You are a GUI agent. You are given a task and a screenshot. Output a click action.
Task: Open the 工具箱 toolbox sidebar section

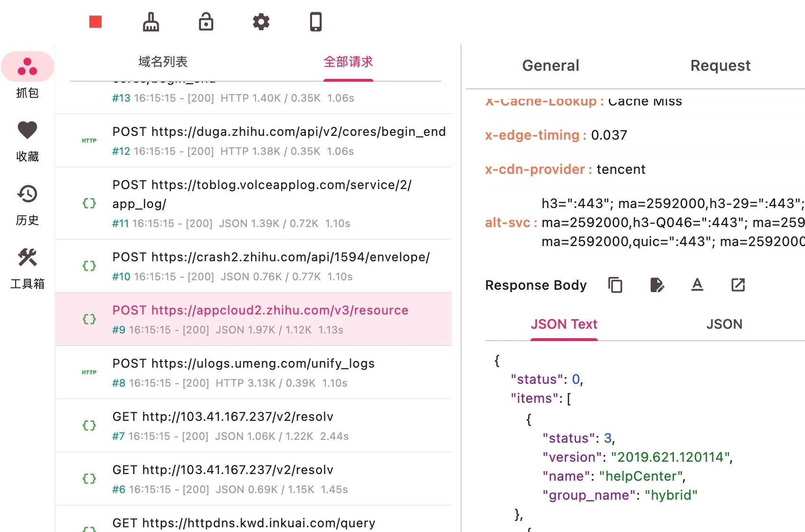point(28,268)
